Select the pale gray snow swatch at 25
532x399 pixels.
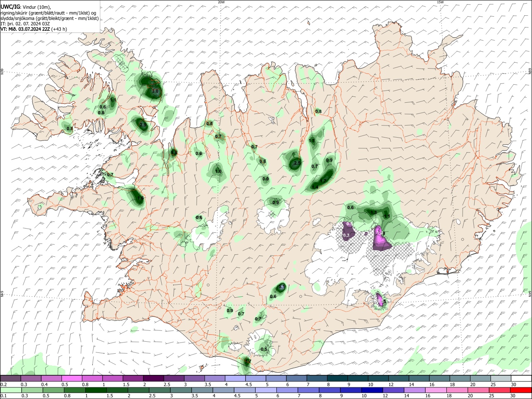[x=501, y=378]
